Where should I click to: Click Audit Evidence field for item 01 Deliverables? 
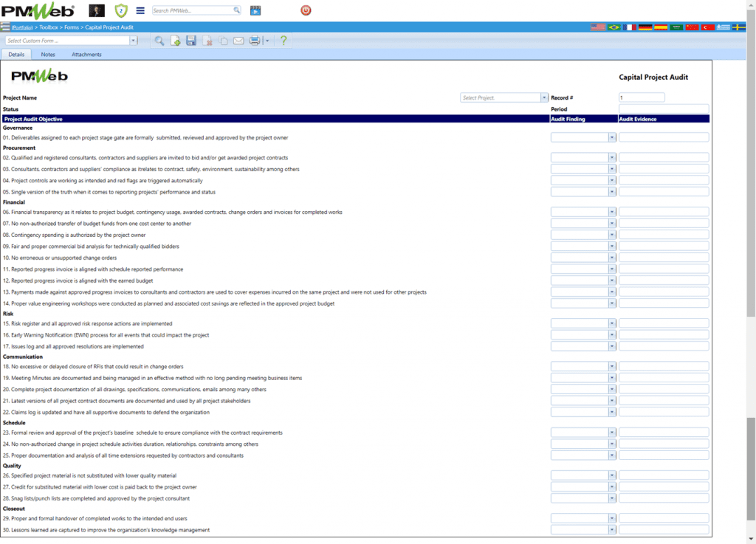point(664,138)
